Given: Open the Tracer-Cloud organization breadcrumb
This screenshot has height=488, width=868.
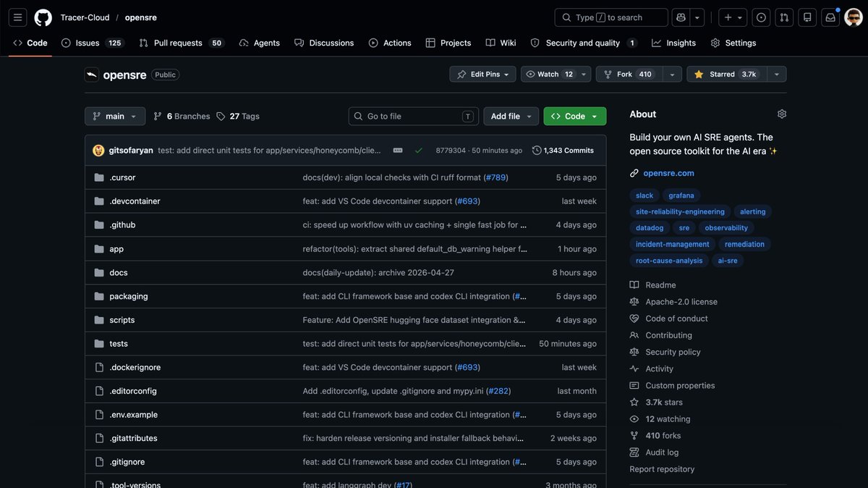Looking at the screenshot, I should pyautogui.click(x=85, y=17).
